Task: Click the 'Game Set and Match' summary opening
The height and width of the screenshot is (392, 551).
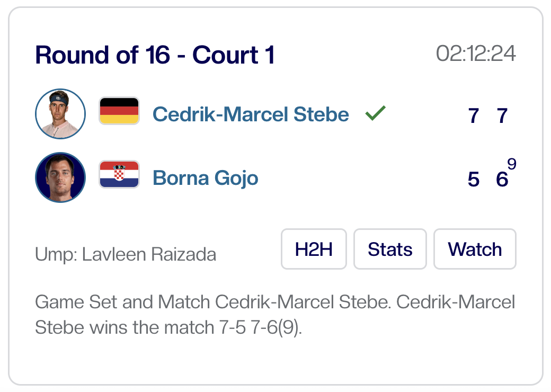Action: [x=123, y=303]
